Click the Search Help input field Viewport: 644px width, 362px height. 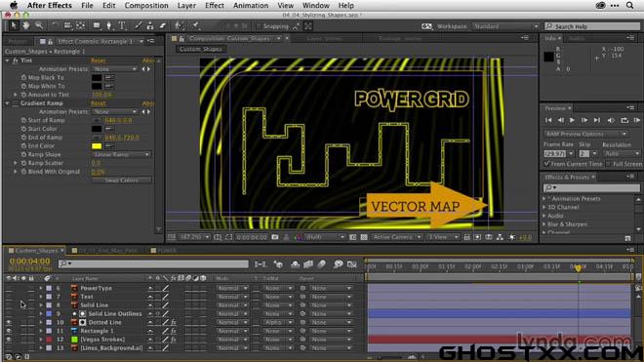point(592,26)
